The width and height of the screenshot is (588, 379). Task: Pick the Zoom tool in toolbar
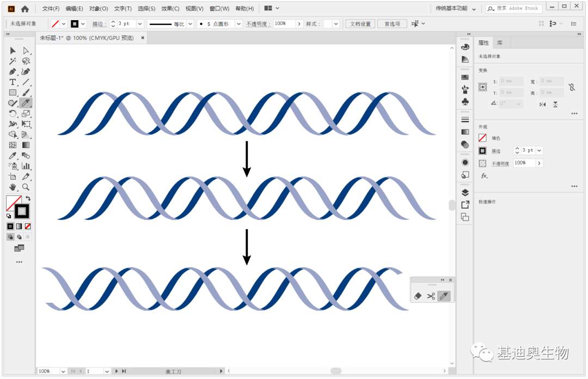(x=26, y=187)
